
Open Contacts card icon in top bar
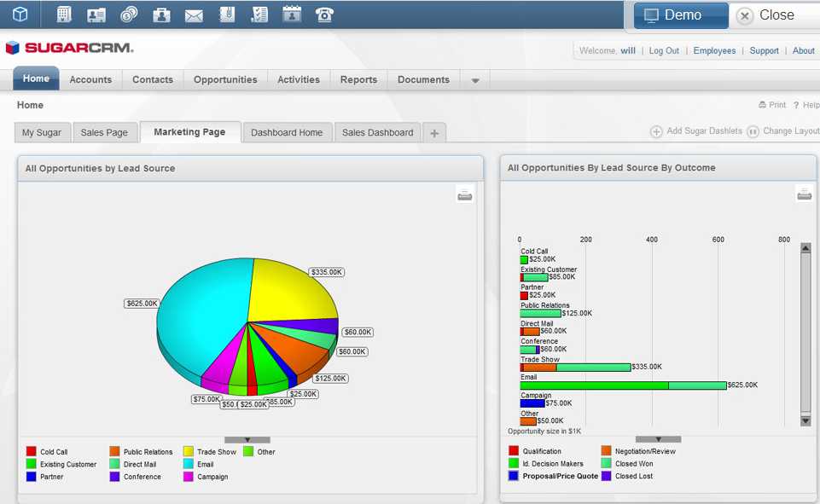pos(96,14)
